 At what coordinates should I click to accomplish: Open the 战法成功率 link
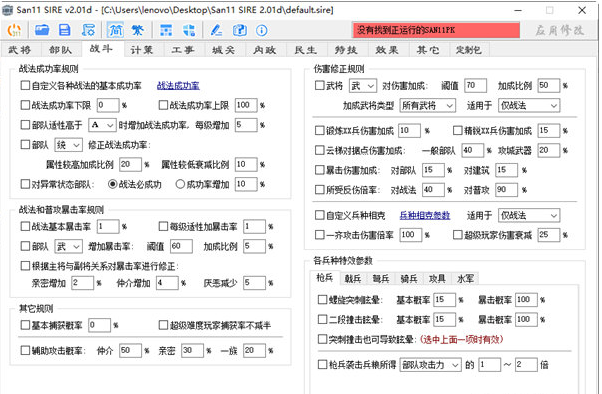[178, 86]
